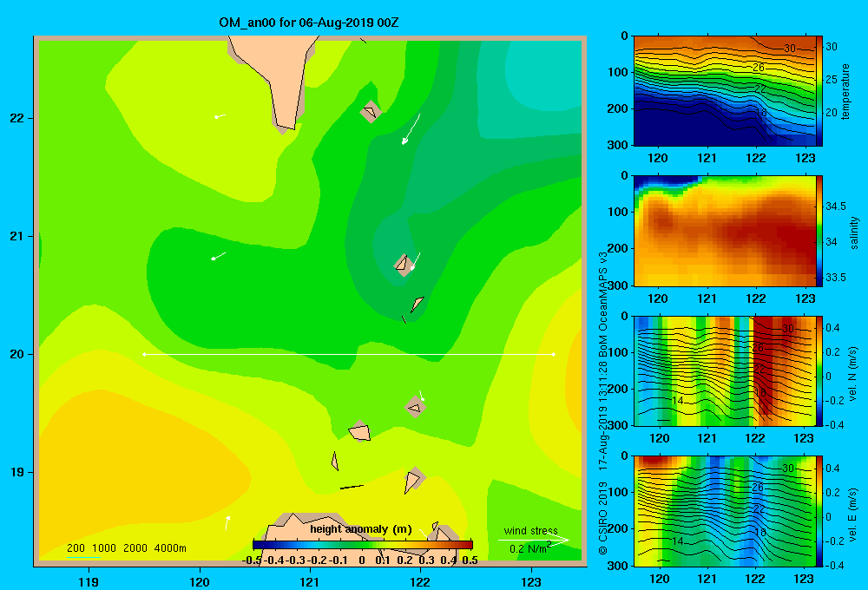The width and height of the screenshot is (868, 590).
Task: Select the vel. N depth-section panel
Action: pos(725,370)
